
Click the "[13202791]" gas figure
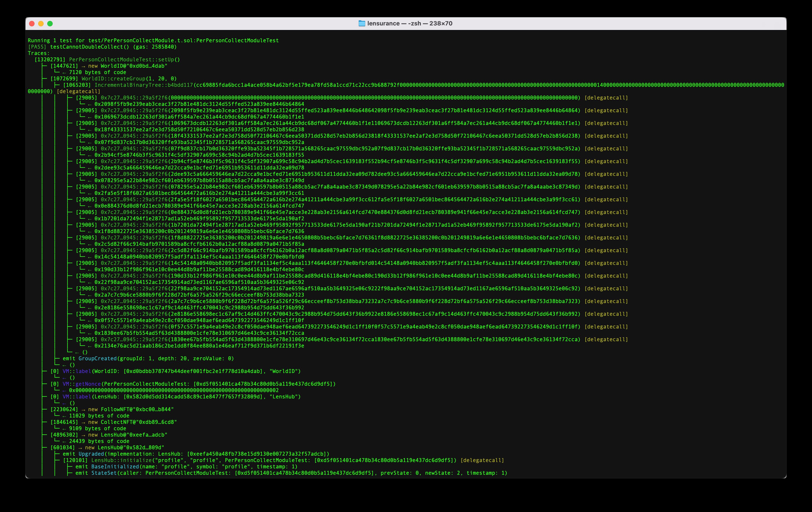pos(50,60)
